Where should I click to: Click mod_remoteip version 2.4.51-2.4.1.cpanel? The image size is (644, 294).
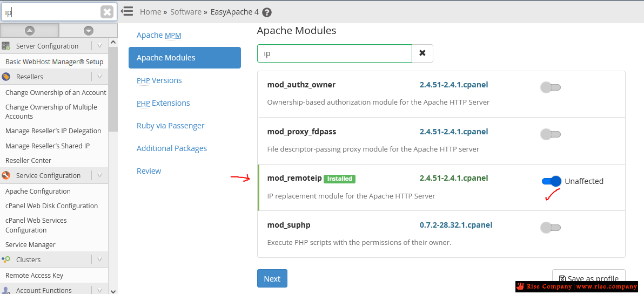[454, 178]
